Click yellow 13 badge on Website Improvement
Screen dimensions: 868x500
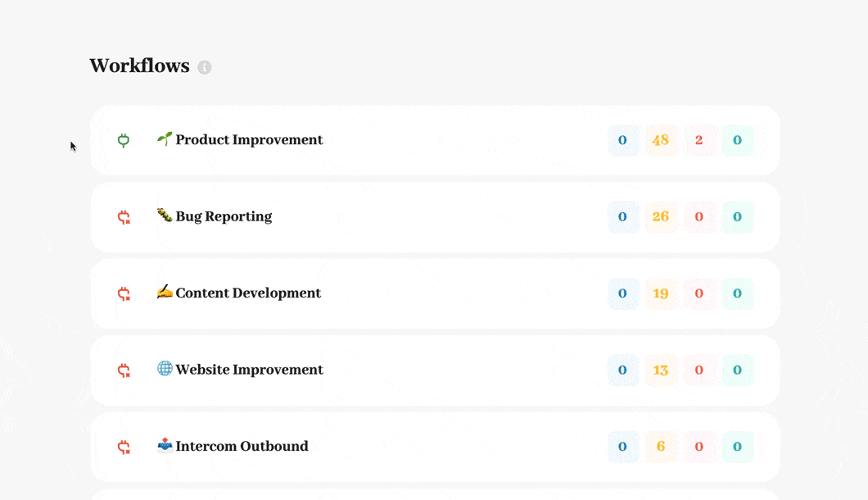pos(661,370)
